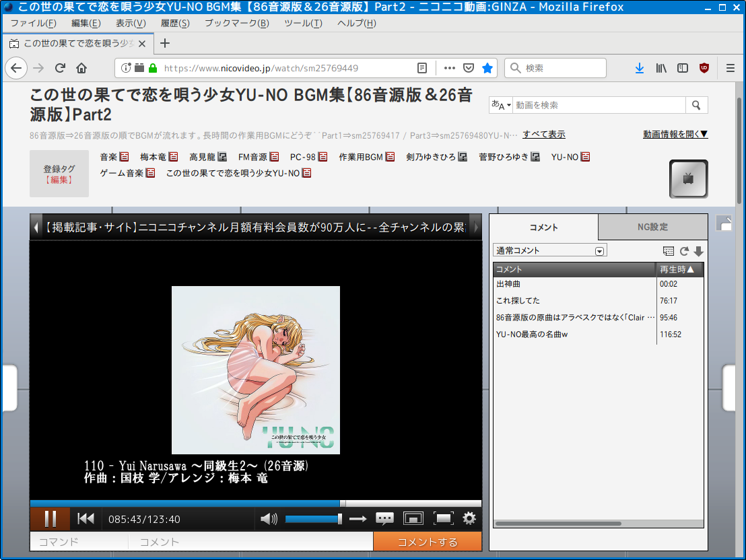Click the volume slider bar
Image resolution: width=746 pixels, height=560 pixels.
[x=313, y=518]
